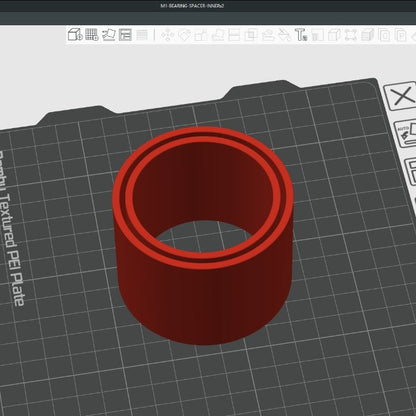This screenshot has width=416, height=416.
Task: Click the Add model cube icon
Action: click(75, 35)
